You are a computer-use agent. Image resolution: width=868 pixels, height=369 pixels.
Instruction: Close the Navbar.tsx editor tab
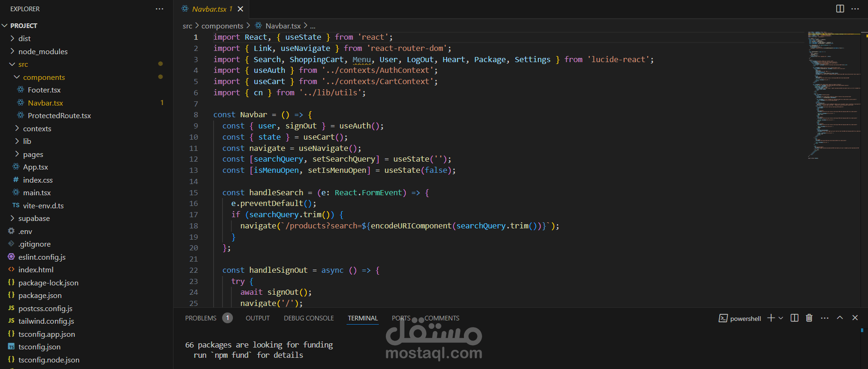(240, 9)
